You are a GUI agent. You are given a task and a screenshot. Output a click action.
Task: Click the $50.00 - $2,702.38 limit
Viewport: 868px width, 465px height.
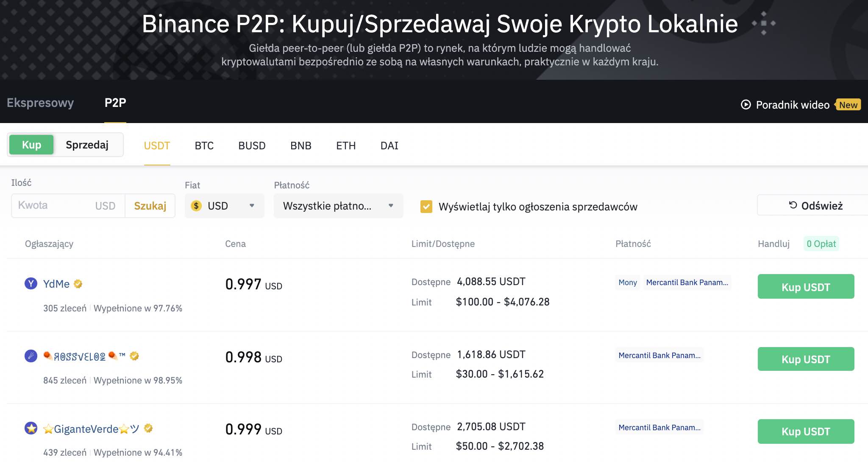point(500,446)
